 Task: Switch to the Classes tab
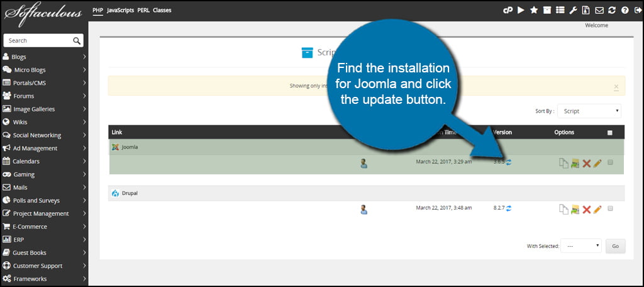click(x=162, y=10)
